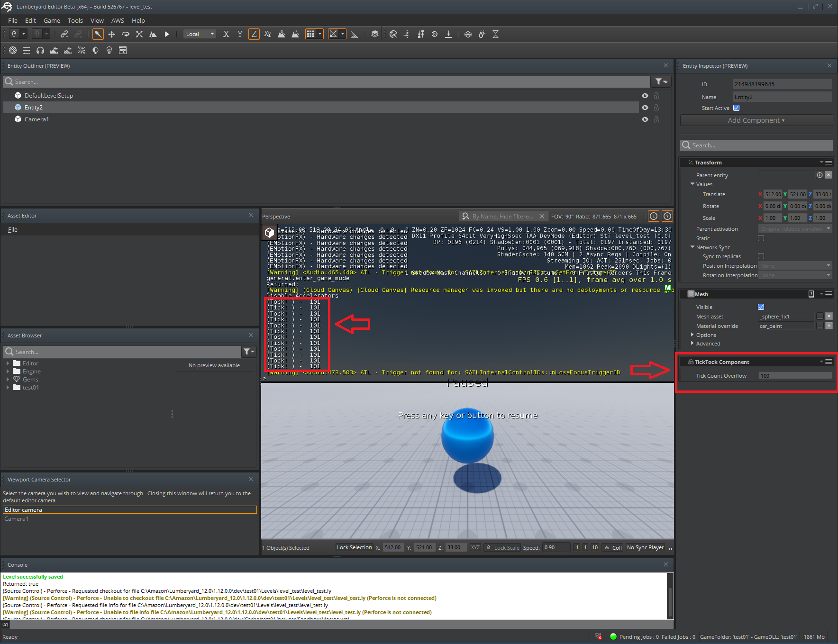
Task: Click the particle burst editor icon
Action: coord(82,50)
